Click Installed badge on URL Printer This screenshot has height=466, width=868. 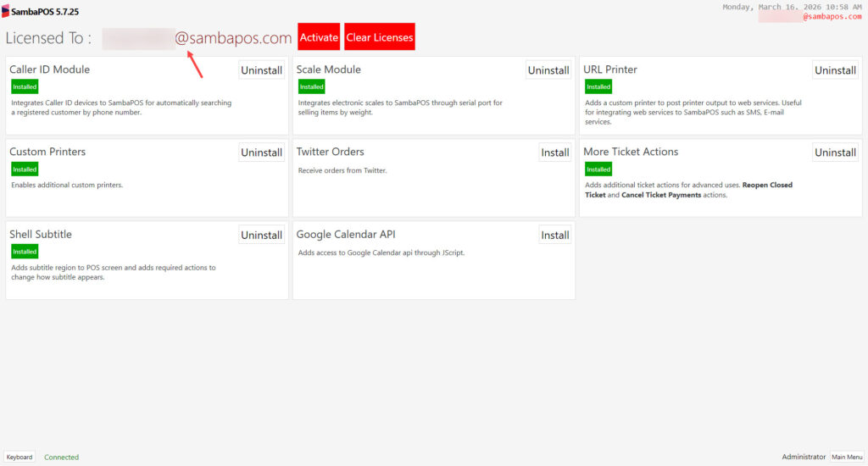click(598, 86)
